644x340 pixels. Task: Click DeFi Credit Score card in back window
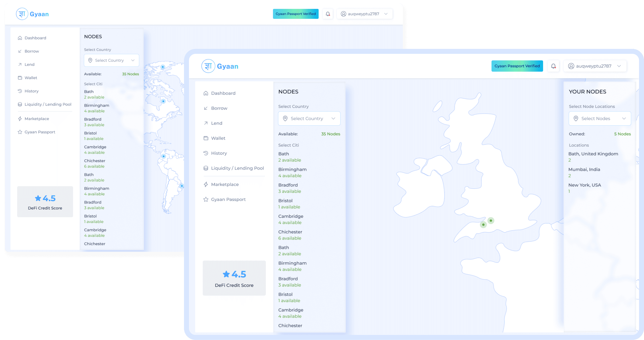pyautogui.click(x=45, y=202)
